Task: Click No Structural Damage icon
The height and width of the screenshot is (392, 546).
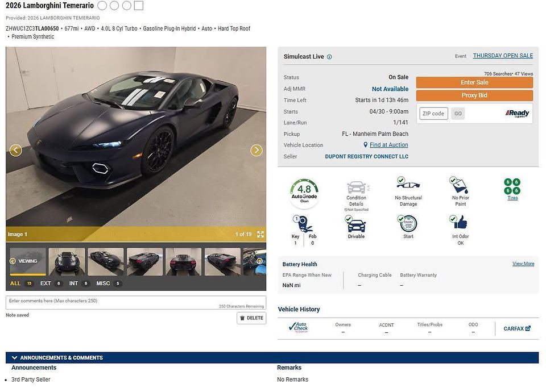Action: (x=408, y=182)
